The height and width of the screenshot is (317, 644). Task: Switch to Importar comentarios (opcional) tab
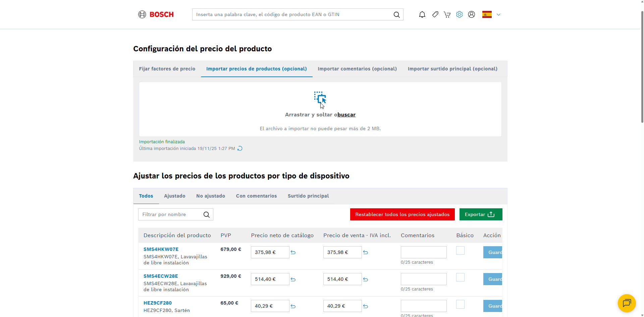tap(357, 69)
